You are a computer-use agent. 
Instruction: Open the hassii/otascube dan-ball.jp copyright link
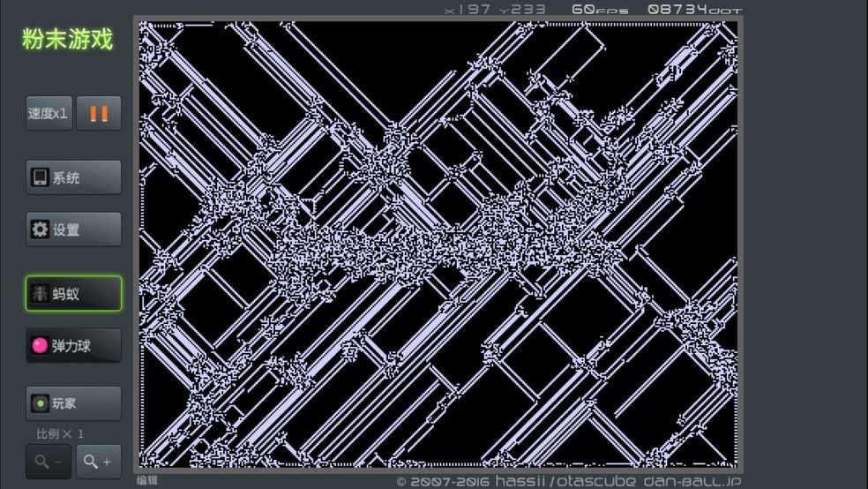point(569,481)
